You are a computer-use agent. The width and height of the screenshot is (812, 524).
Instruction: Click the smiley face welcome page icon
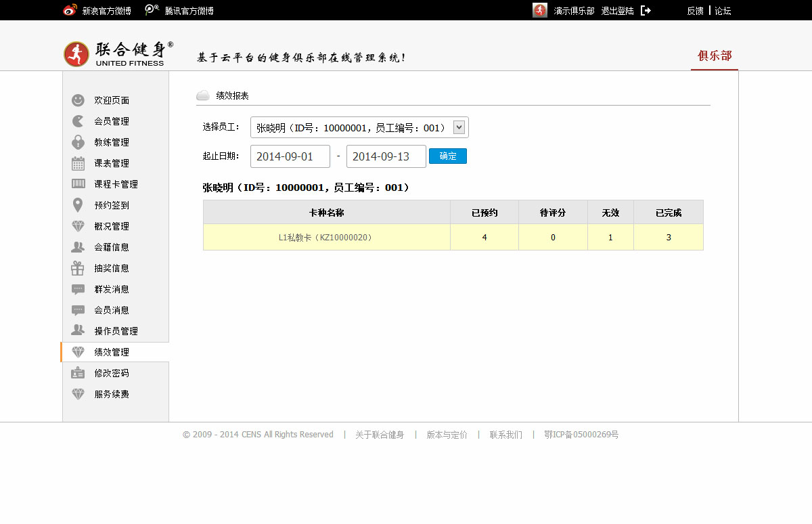click(78, 100)
